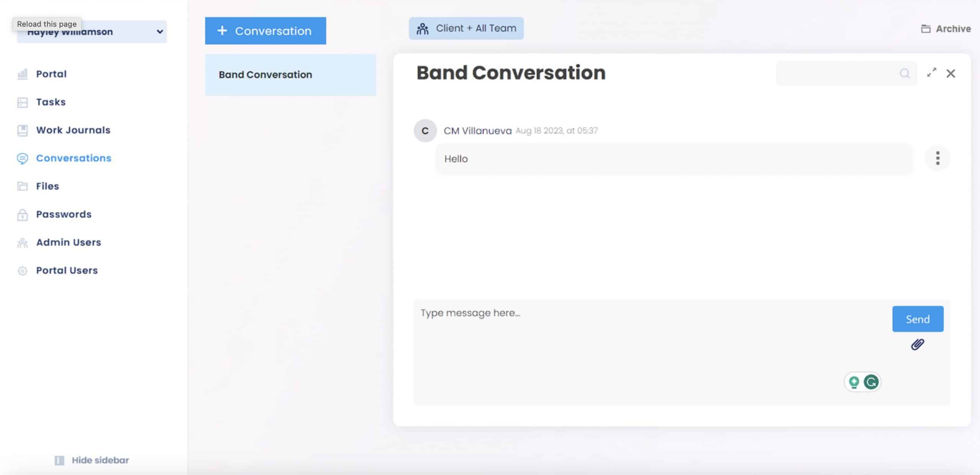980x475 pixels.
Task: Select the Conversations menu item
Action: (x=74, y=157)
